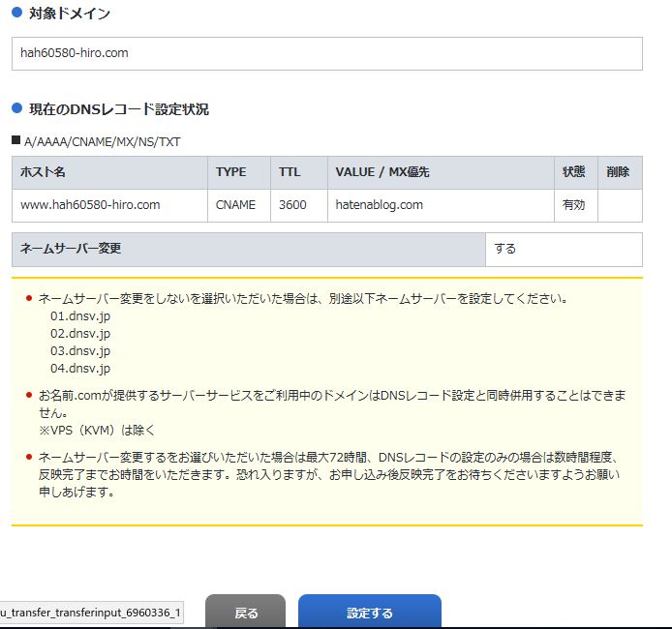This screenshot has height=629, width=672.
Task: Click the 設定する button
Action: click(x=370, y=613)
